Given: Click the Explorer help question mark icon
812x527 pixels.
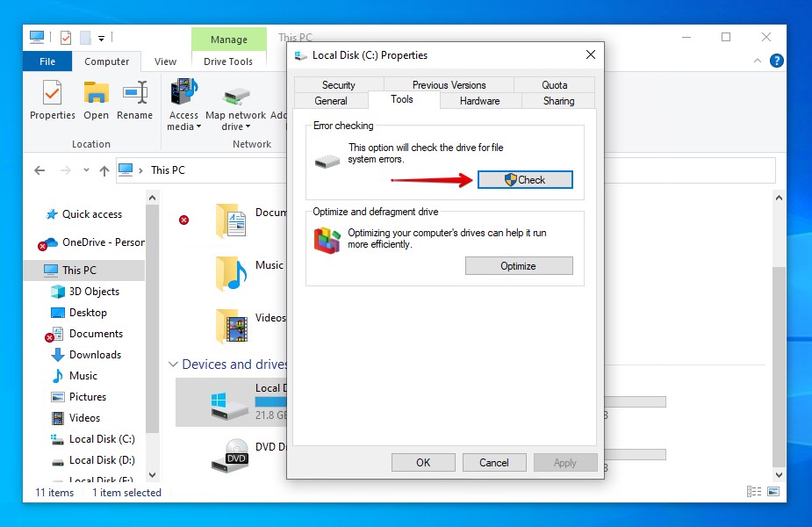Looking at the screenshot, I should tap(776, 61).
